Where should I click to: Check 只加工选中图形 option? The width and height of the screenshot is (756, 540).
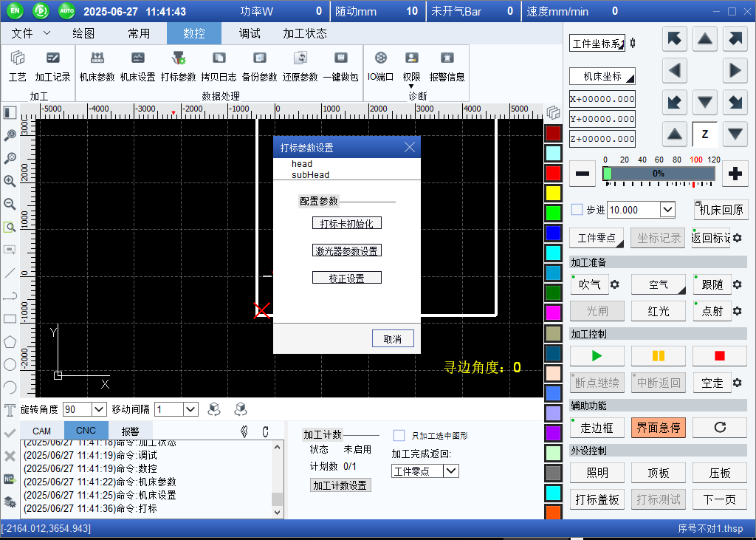coord(399,436)
